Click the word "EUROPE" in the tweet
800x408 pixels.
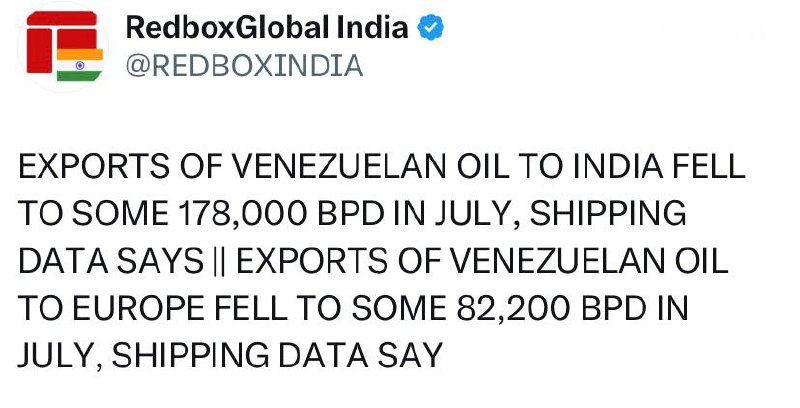point(138,309)
